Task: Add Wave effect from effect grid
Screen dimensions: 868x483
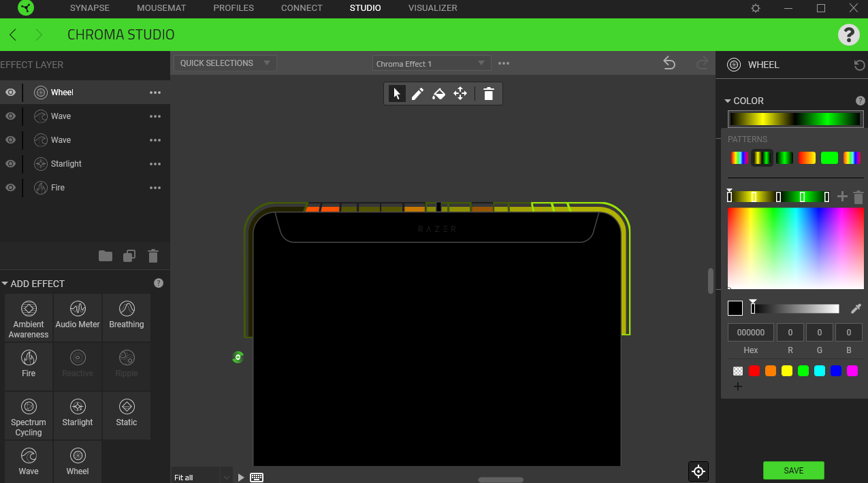Action: [29, 462]
